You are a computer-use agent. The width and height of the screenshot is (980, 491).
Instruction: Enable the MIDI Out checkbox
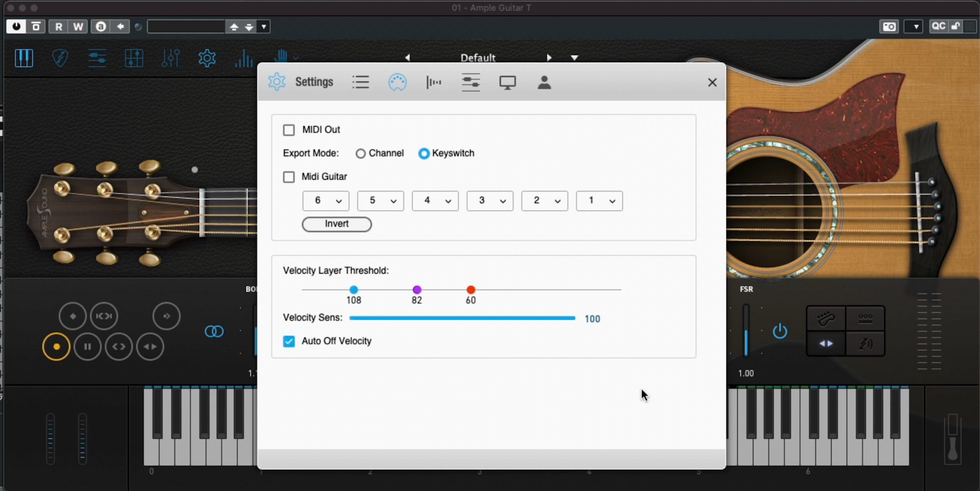289,130
